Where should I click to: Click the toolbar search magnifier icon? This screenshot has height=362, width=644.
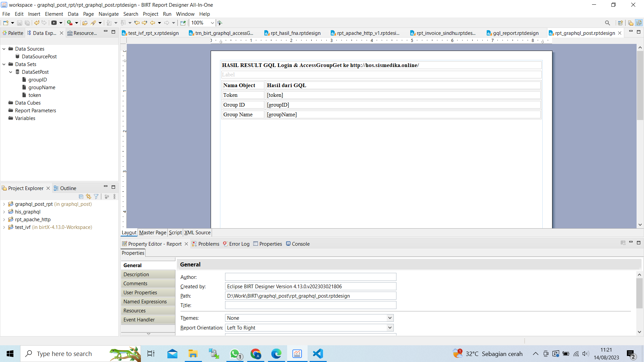point(607,23)
